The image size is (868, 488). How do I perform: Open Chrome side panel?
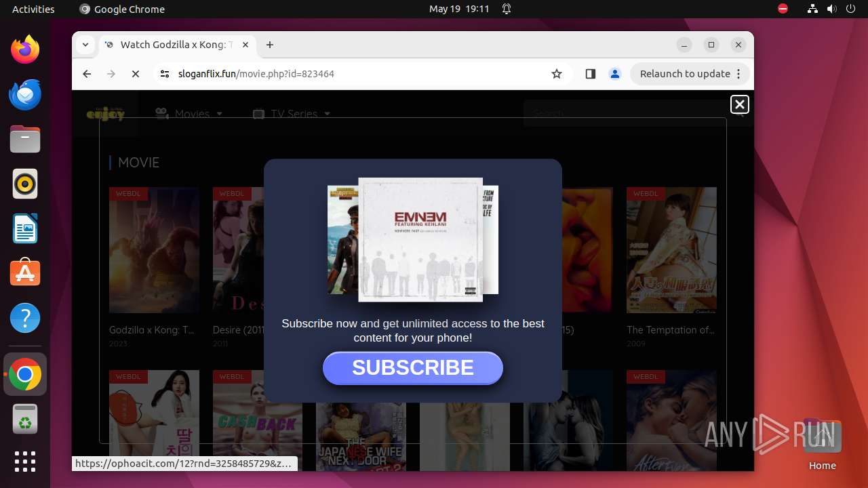[x=590, y=74]
